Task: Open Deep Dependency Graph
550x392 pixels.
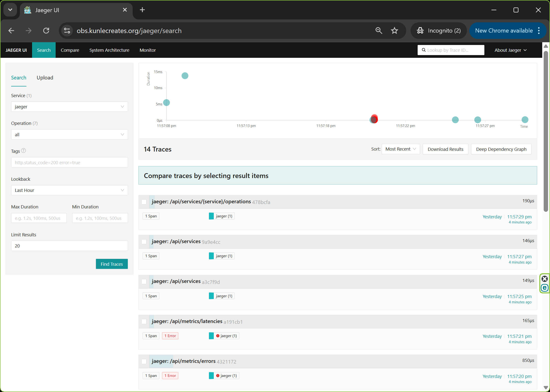Action: [x=501, y=149]
